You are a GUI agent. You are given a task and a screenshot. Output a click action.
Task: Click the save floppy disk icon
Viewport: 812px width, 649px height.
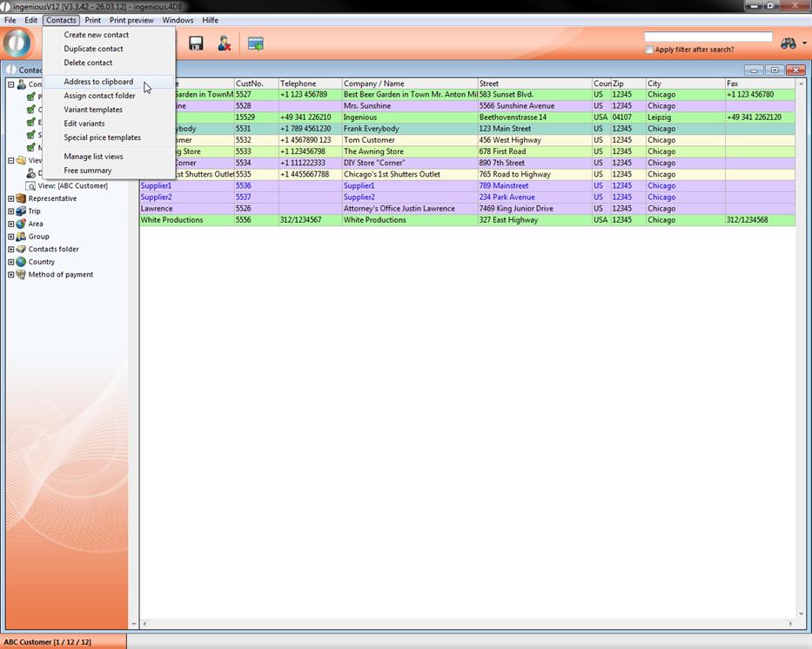click(196, 43)
